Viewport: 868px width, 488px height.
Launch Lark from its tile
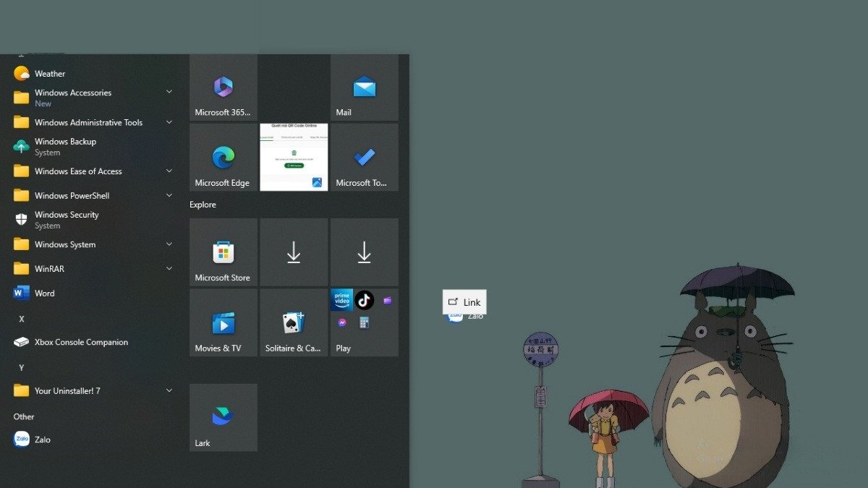coord(222,417)
